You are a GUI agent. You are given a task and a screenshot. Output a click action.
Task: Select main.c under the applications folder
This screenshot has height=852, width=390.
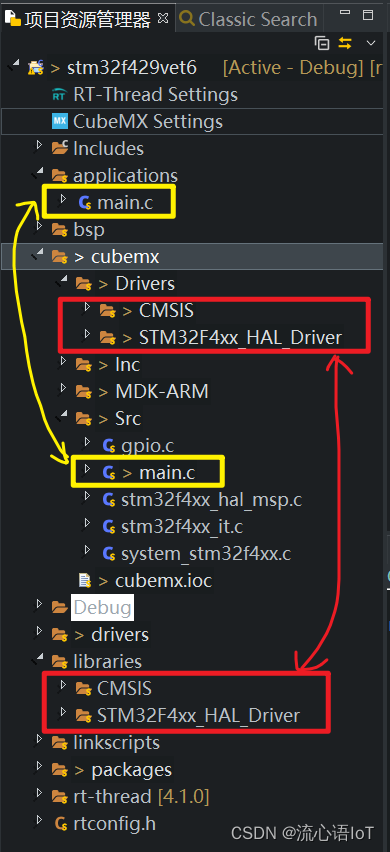click(x=125, y=203)
